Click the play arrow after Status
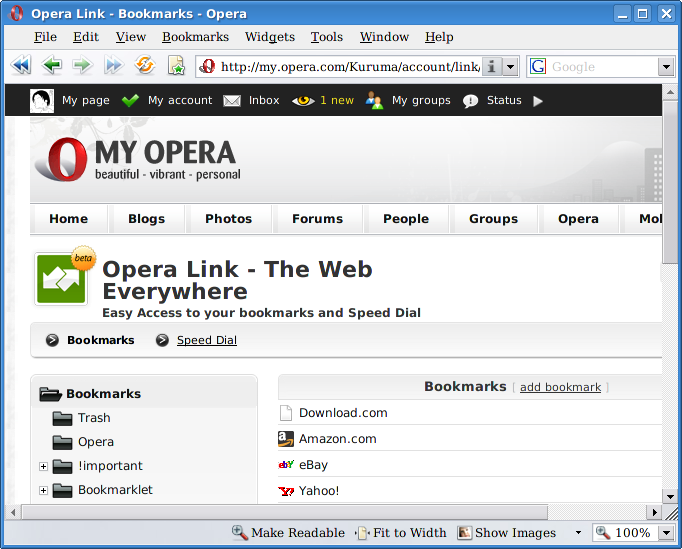682x549 pixels. (538, 101)
